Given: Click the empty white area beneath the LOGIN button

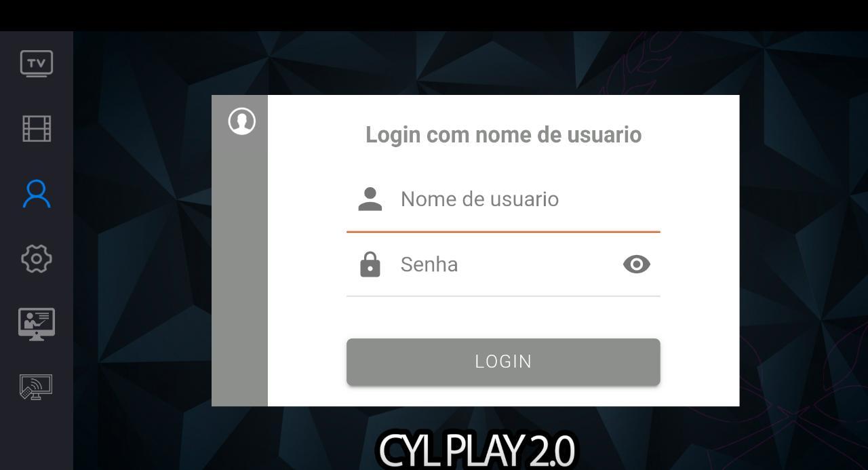Looking at the screenshot, I should [503, 396].
